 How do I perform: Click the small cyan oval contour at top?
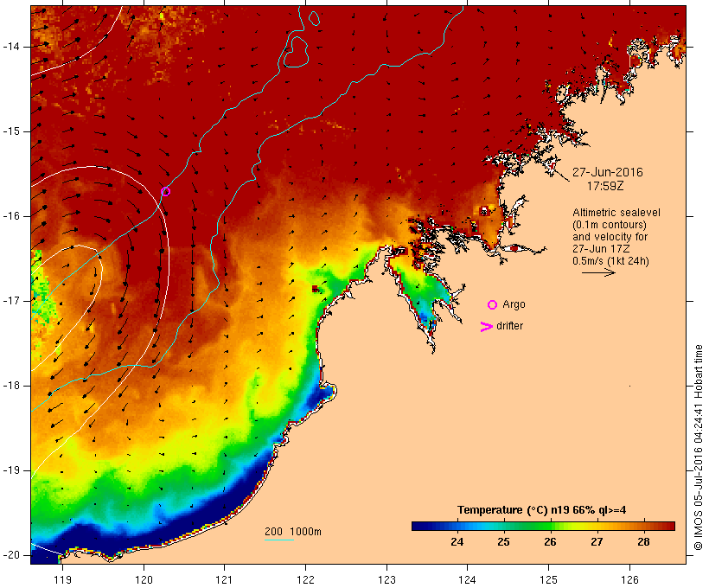tap(314, 18)
